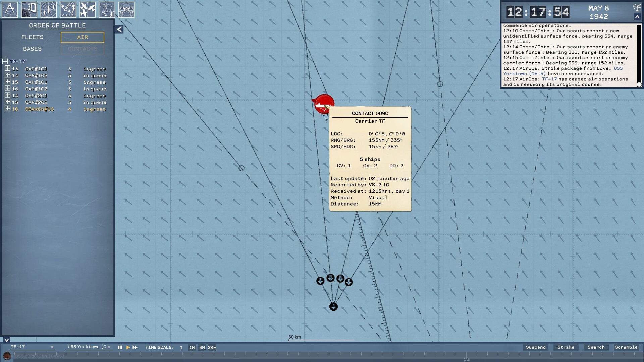Image resolution: width=644 pixels, height=362 pixels.
Task: Play simulation at normal speed
Action: click(x=128, y=348)
